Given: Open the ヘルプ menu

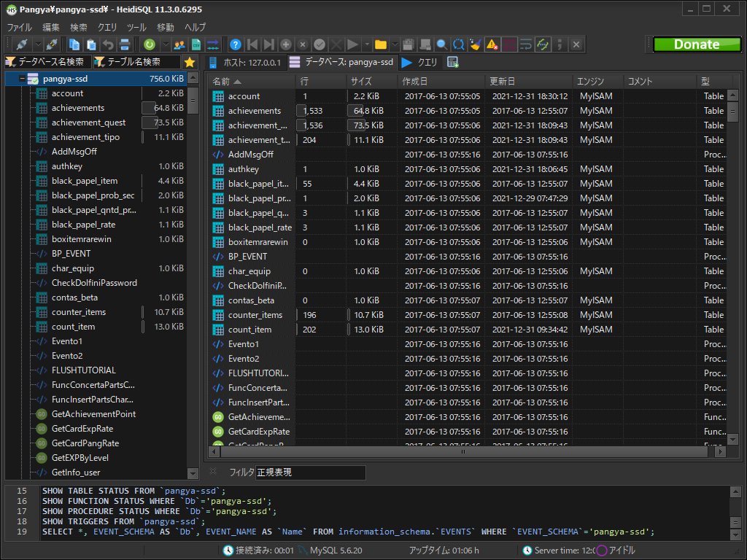Looking at the screenshot, I should (x=196, y=27).
